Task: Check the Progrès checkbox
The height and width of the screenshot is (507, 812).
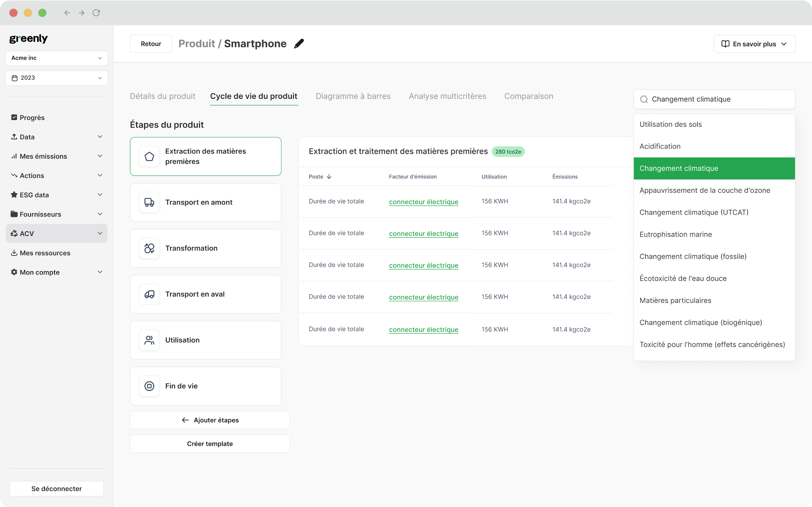Action: click(14, 117)
